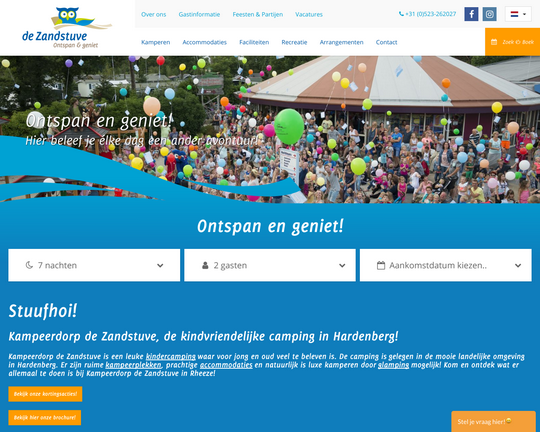Click calendar icon in Zoek & Boek
This screenshot has width=540, height=432.
pyautogui.click(x=494, y=42)
